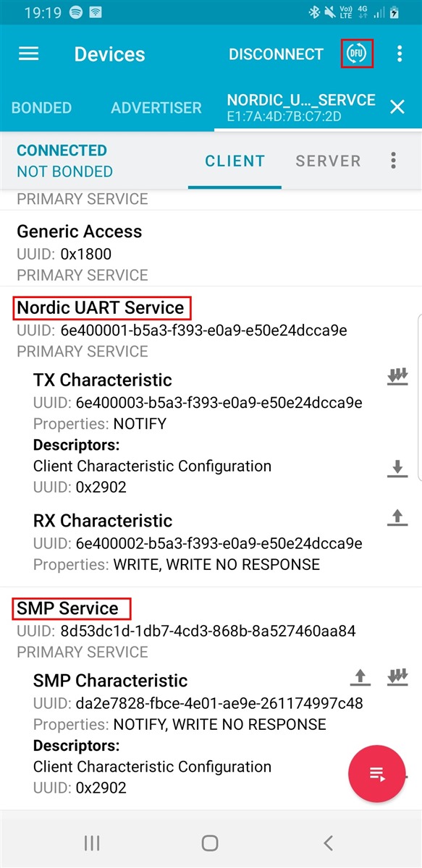Image resolution: width=422 pixels, height=868 pixels.
Task: Write to the SMP Characteristic
Action: click(360, 677)
